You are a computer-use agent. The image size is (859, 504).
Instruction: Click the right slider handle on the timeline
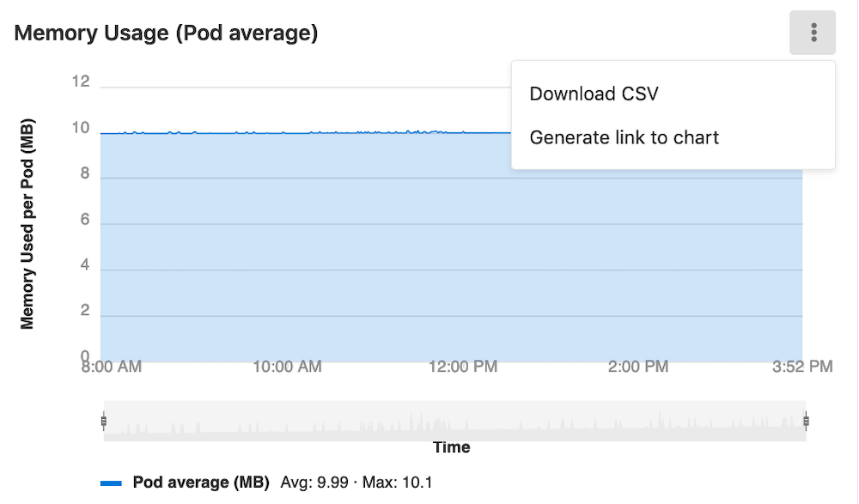click(x=806, y=421)
